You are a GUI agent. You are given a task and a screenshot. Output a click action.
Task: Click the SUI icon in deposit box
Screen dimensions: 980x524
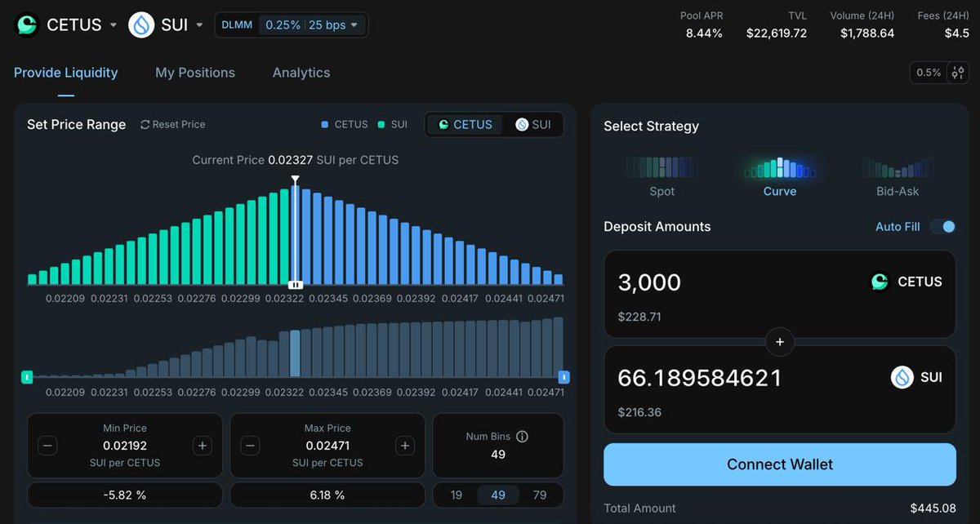[902, 377]
